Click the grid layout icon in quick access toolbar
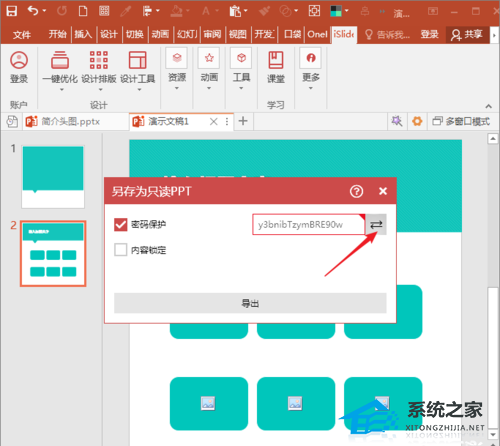 [104, 11]
